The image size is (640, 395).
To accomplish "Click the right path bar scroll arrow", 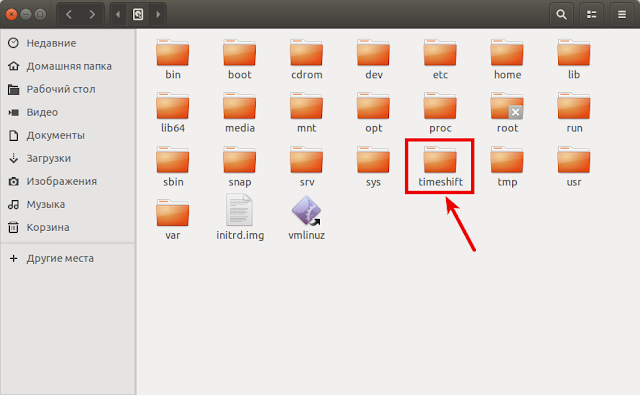I will [x=158, y=14].
